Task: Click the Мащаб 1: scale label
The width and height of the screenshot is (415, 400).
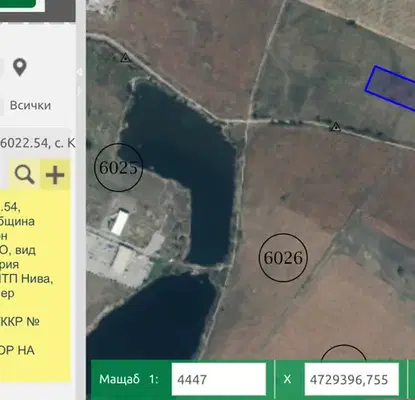Action: coord(129,379)
